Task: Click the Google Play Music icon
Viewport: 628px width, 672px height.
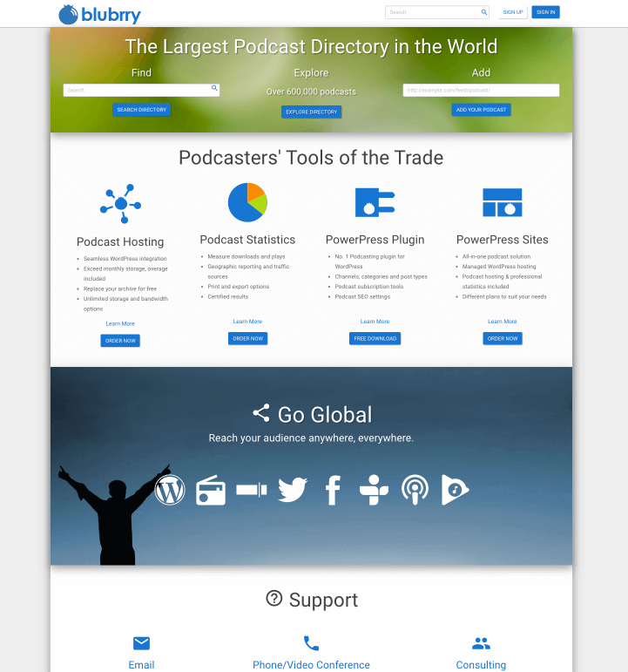Action: pos(455,490)
